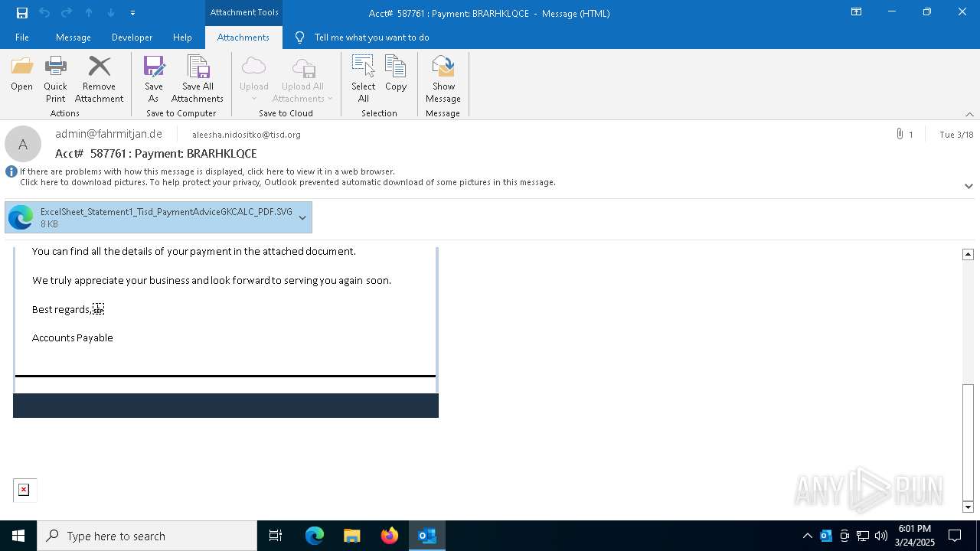This screenshot has height=551, width=980.
Task: Open the File menu
Action: [22, 37]
